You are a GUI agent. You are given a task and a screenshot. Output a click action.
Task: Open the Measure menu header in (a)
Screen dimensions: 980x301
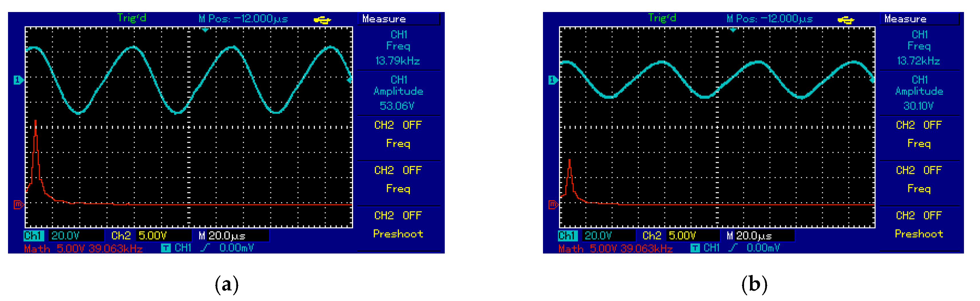coord(399,19)
